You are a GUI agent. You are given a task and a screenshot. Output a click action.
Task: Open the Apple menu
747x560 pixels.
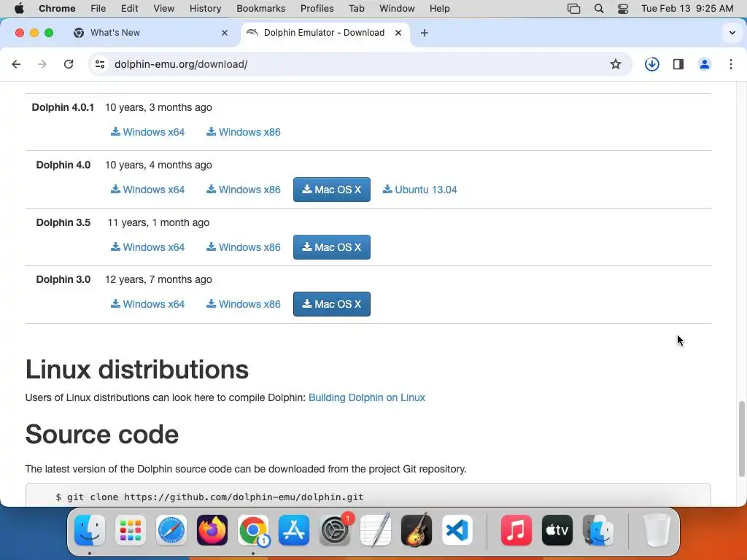[x=19, y=9]
